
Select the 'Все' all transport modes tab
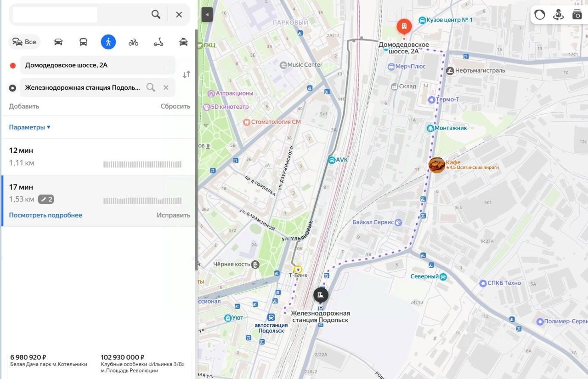(24, 42)
